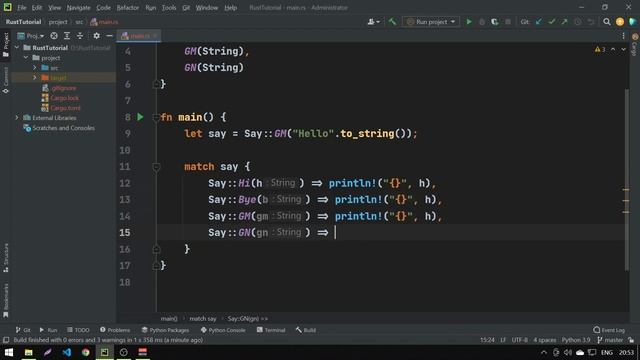The height and width of the screenshot is (360, 640).
Task: Open the Project view mode dropdown
Action: point(31,36)
